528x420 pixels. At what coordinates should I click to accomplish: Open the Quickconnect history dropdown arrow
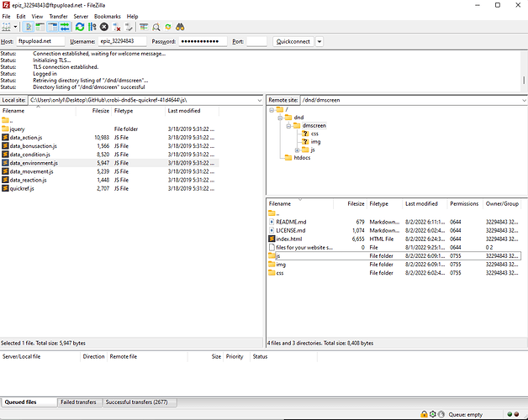319,41
